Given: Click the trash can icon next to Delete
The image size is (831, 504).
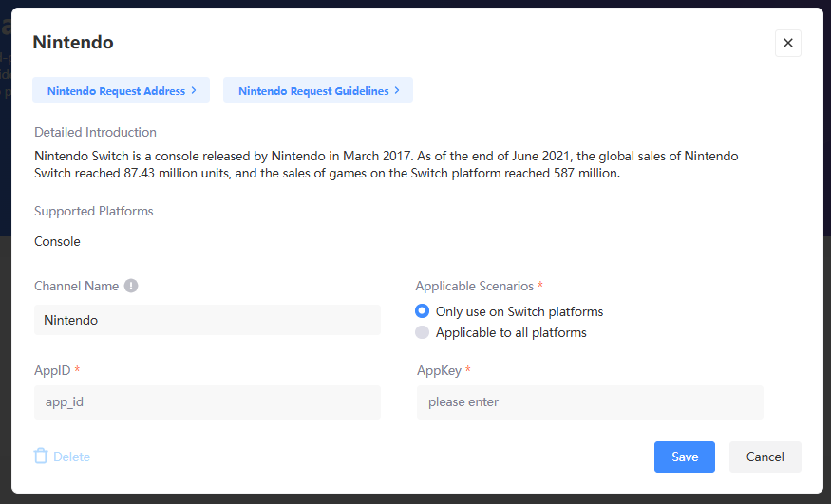Looking at the screenshot, I should pyautogui.click(x=41, y=457).
